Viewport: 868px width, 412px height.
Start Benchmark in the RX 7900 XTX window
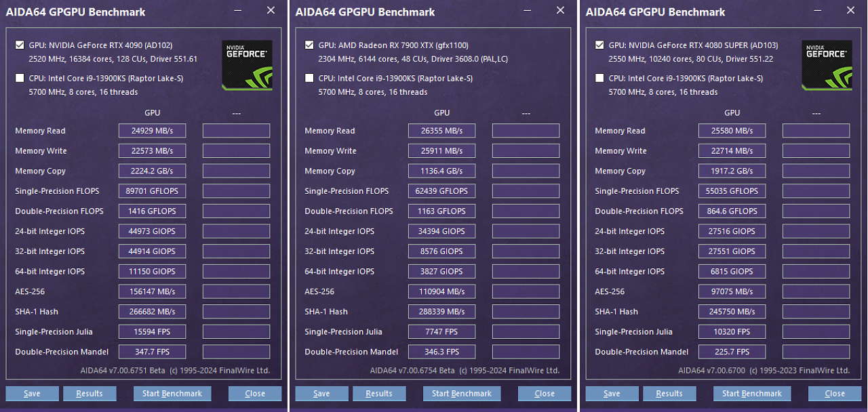coord(462,394)
